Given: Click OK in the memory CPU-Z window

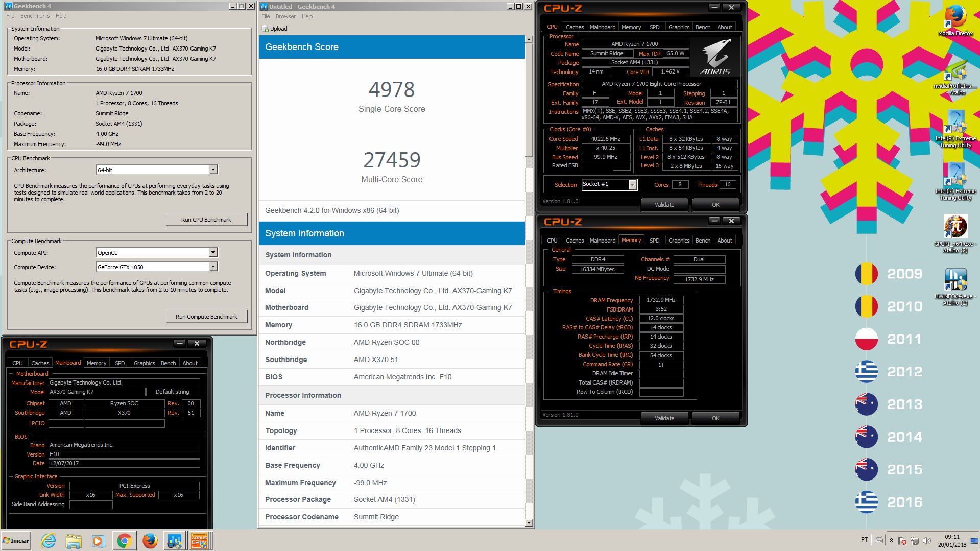Looking at the screenshot, I should (715, 418).
